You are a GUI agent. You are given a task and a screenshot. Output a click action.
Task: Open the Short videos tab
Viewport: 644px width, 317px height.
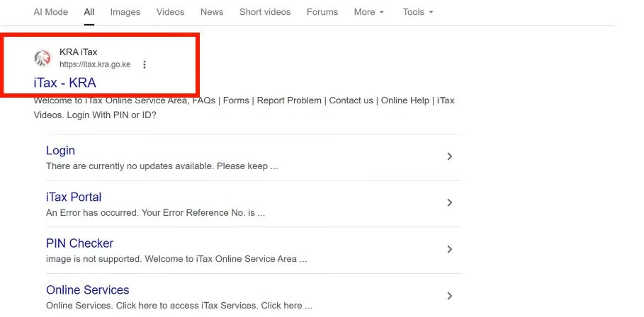(x=265, y=12)
